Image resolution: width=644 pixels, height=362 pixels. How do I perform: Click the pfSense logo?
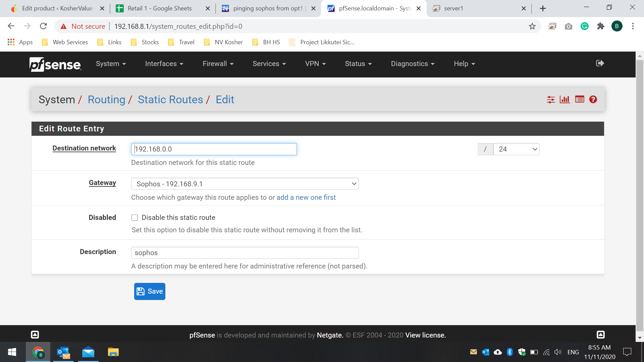click(x=55, y=64)
